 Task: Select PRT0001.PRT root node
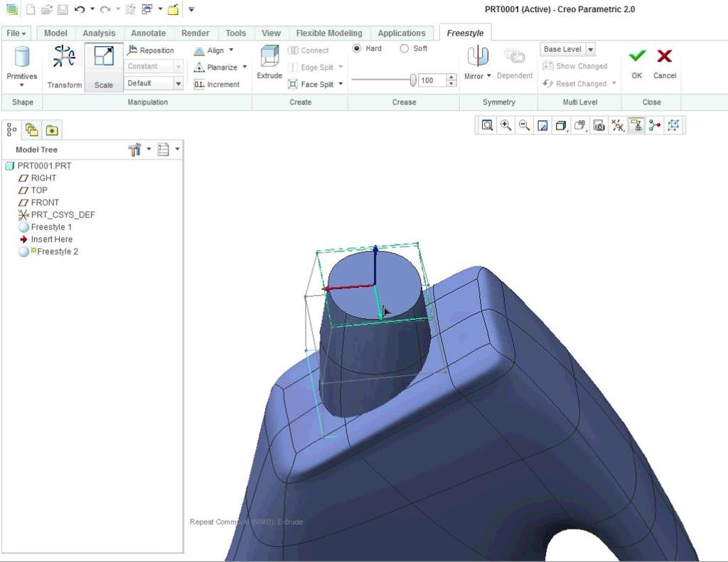[x=38, y=166]
